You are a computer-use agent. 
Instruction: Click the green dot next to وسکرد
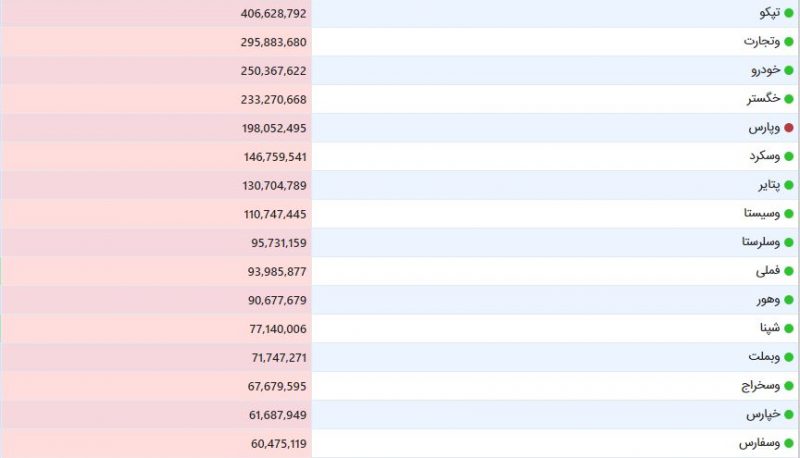[x=789, y=157]
